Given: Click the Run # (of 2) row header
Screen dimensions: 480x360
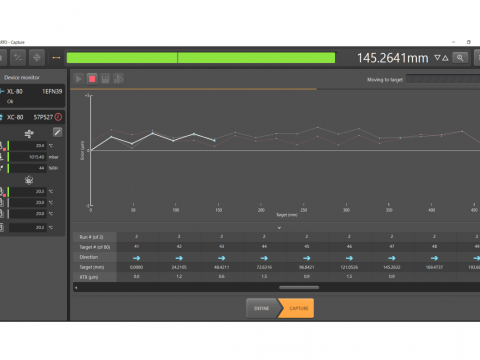Looking at the screenshot, I should click(x=95, y=237).
